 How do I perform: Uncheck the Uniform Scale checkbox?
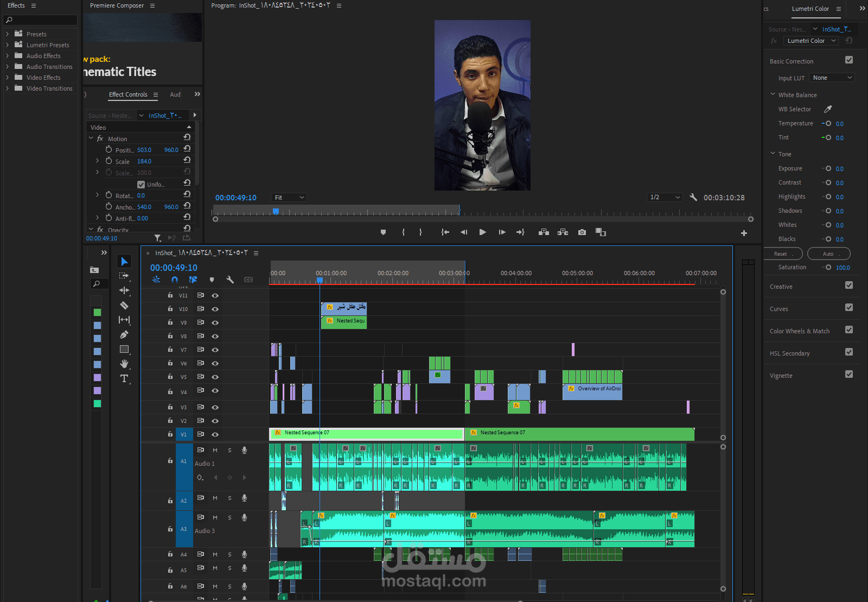coord(141,185)
